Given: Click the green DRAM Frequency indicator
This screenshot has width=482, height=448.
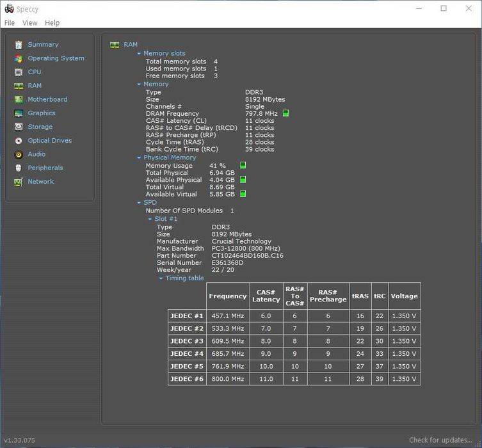Looking at the screenshot, I should click(x=286, y=113).
